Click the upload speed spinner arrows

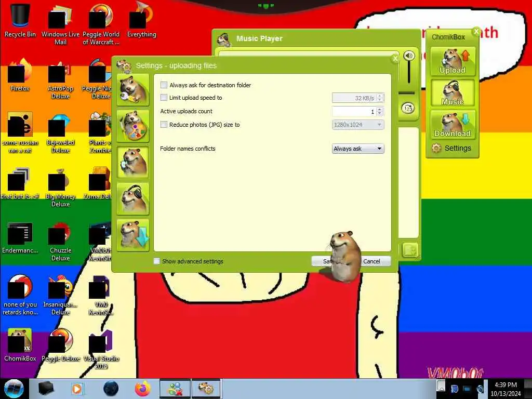tap(380, 98)
